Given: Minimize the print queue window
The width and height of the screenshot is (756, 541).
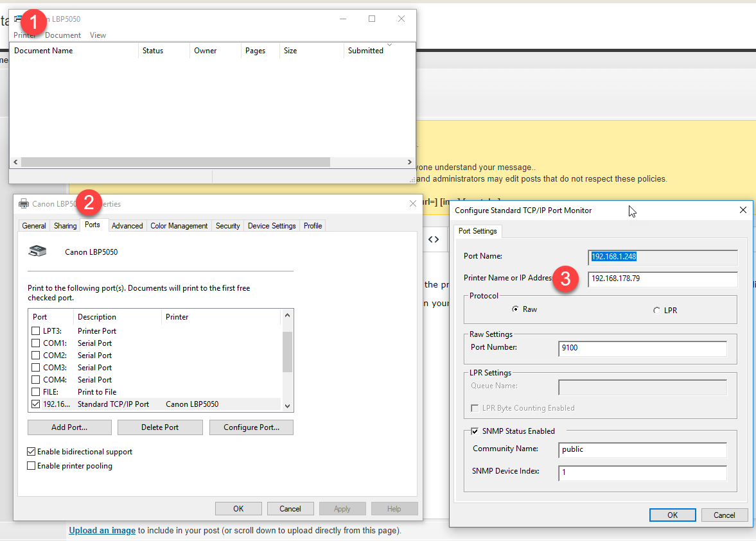Looking at the screenshot, I should tap(343, 19).
